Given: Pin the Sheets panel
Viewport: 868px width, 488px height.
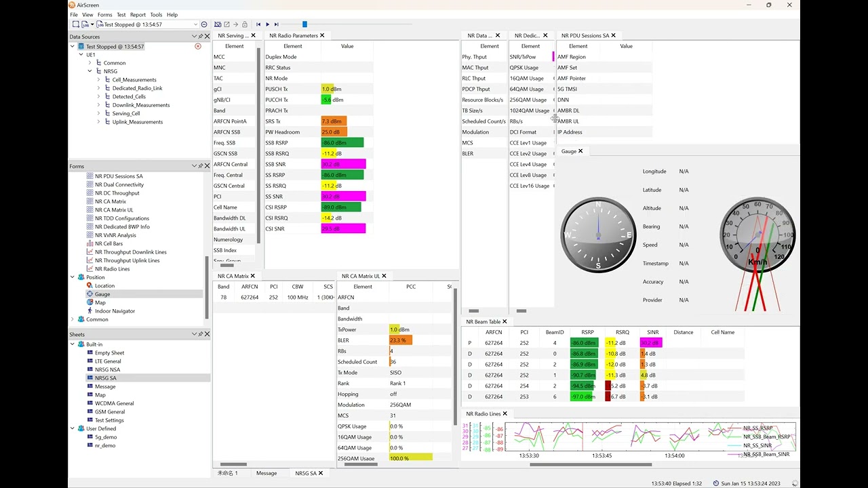Looking at the screenshot, I should tap(201, 334).
